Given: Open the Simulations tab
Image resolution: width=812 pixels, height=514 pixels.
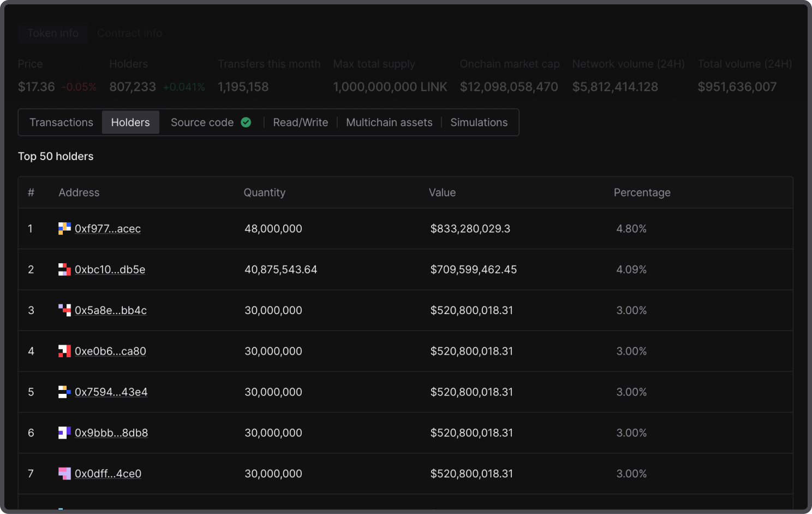Looking at the screenshot, I should coord(479,122).
